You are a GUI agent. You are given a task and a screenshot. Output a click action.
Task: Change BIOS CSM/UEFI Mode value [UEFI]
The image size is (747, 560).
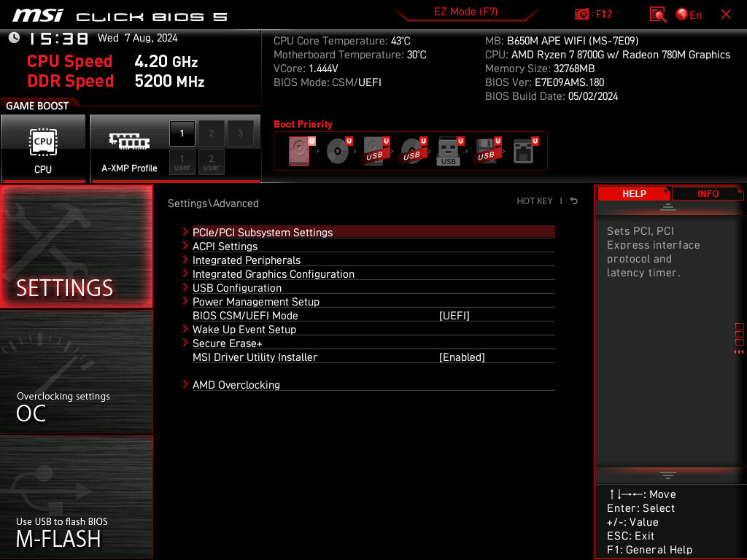pos(454,316)
